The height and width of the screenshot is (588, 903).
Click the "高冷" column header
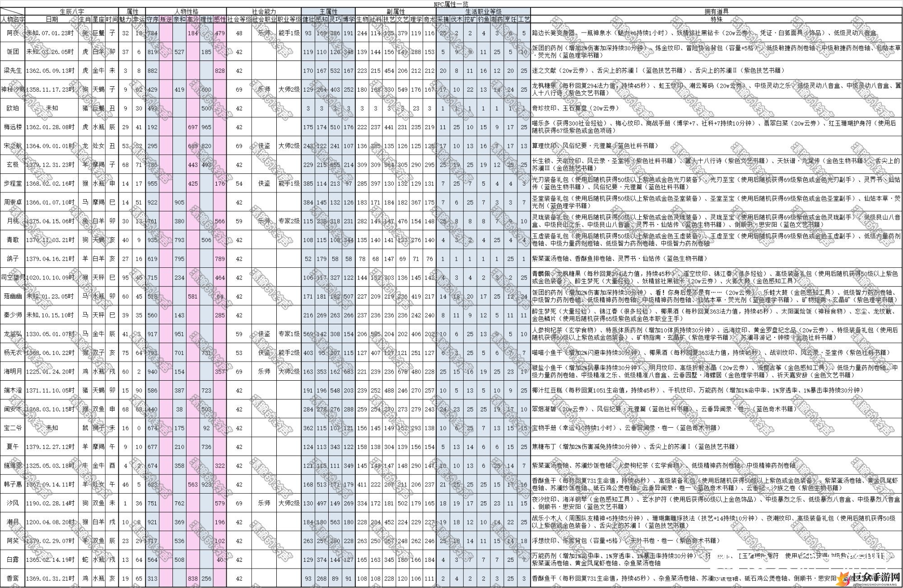pyautogui.click(x=193, y=19)
